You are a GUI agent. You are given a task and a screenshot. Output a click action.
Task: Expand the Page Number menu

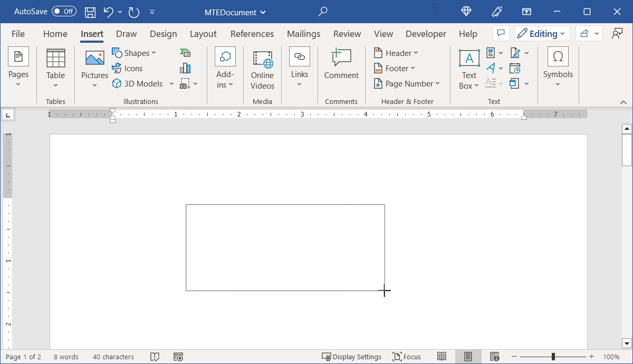(x=407, y=83)
